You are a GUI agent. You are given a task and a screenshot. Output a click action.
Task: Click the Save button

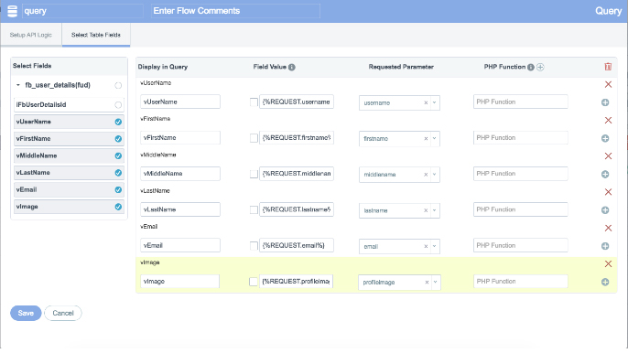click(x=26, y=313)
